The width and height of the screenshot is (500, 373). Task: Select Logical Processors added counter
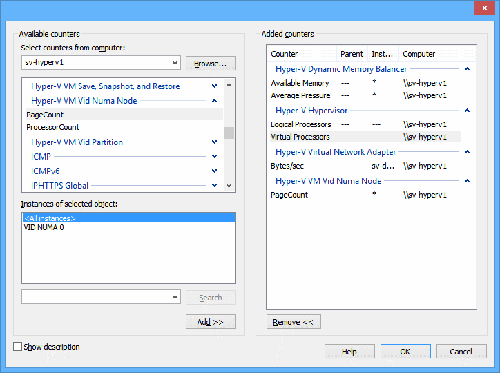pyautogui.click(x=365, y=124)
